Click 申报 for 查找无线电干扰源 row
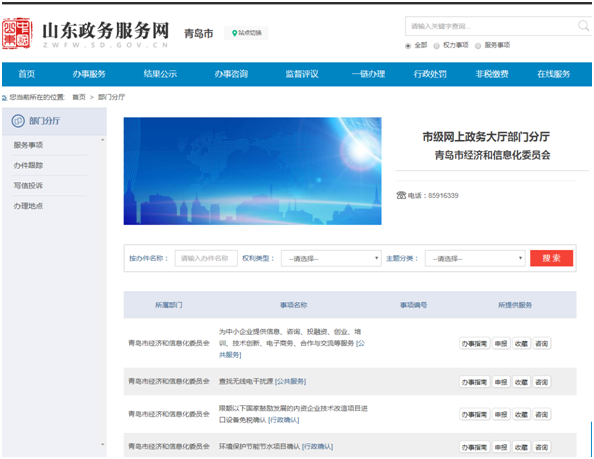The image size is (594, 459). (x=501, y=382)
